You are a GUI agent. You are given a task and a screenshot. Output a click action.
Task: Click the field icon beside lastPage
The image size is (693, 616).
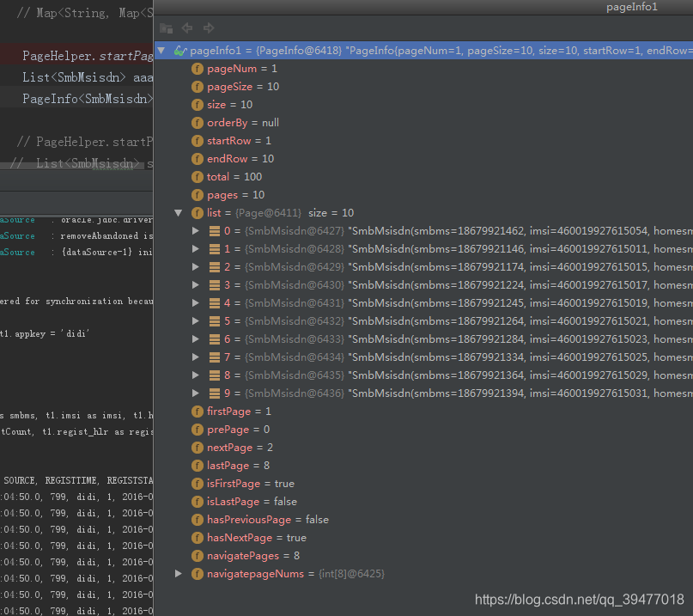pos(198,466)
